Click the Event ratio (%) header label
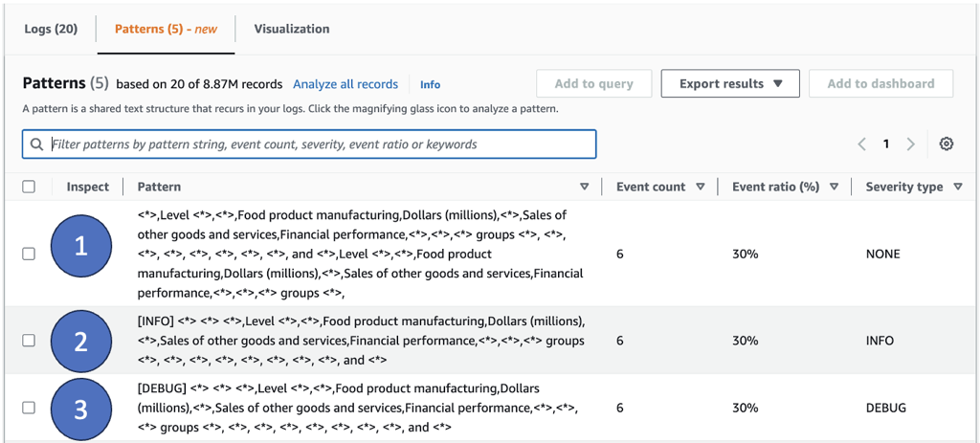The image size is (980, 443). pyautogui.click(x=775, y=187)
